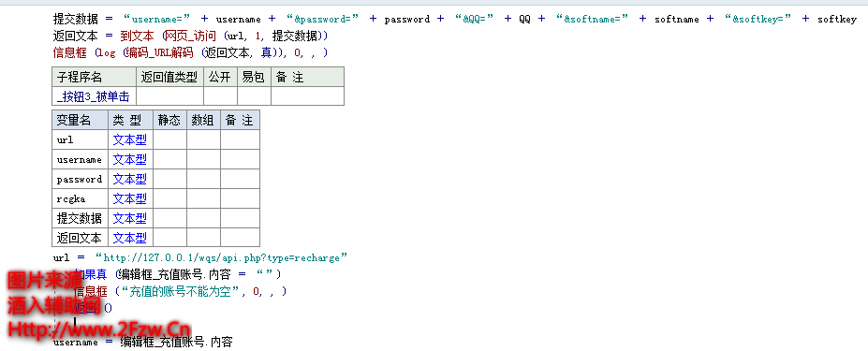Click 文本型 type in the 提交数据 row
The height and width of the screenshot is (351, 868).
coord(130,218)
